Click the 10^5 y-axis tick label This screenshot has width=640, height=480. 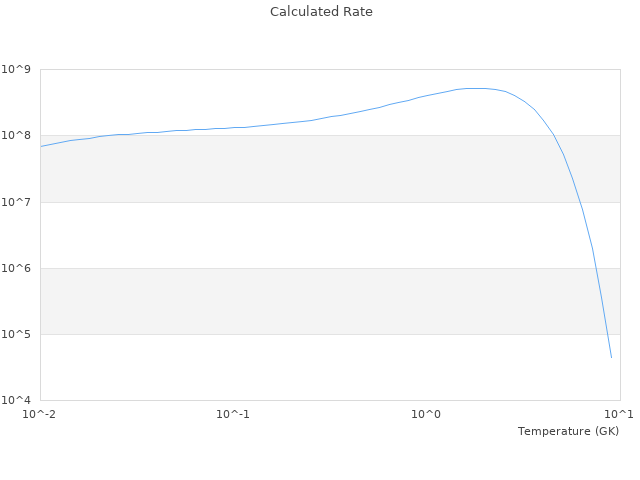click(17, 334)
